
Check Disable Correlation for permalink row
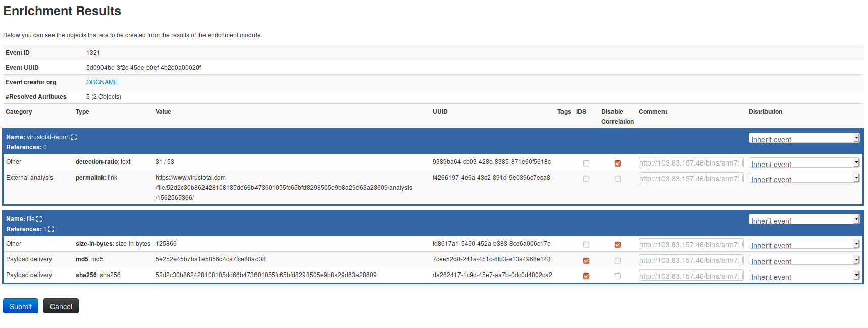click(618, 179)
